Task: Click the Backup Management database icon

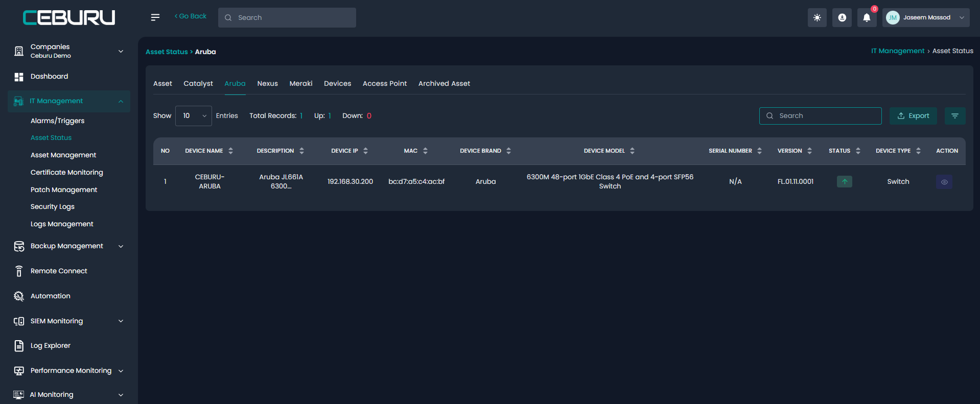Action: 19,246
